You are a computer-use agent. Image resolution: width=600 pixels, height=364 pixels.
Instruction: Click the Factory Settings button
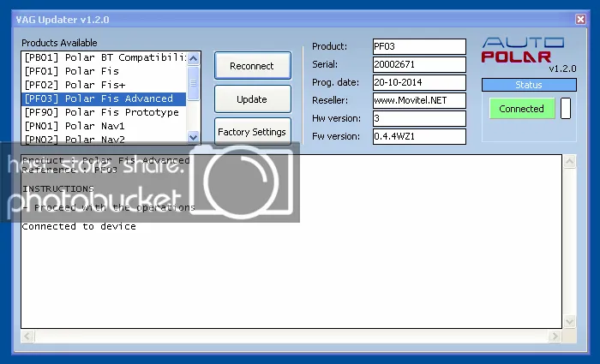253,132
